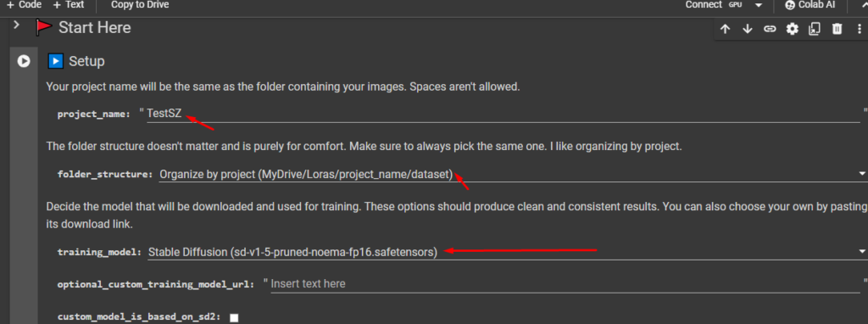Move cell down with arrow icon
The image size is (868, 324).
point(748,29)
